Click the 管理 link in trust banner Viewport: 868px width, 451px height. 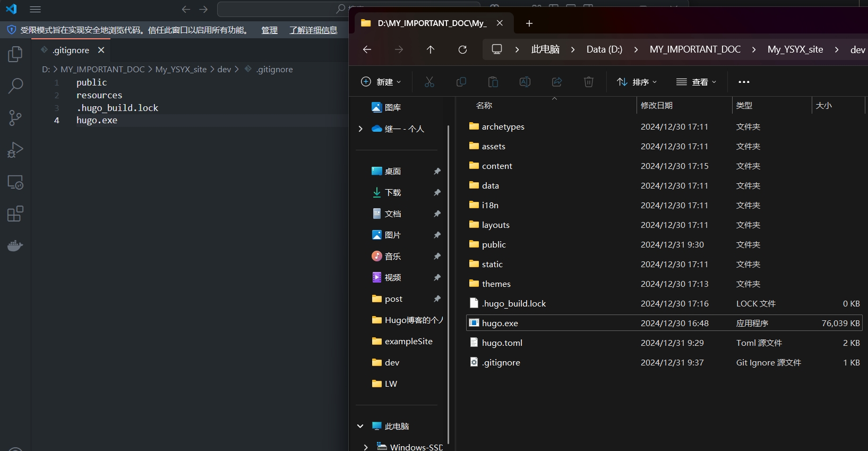(x=269, y=30)
